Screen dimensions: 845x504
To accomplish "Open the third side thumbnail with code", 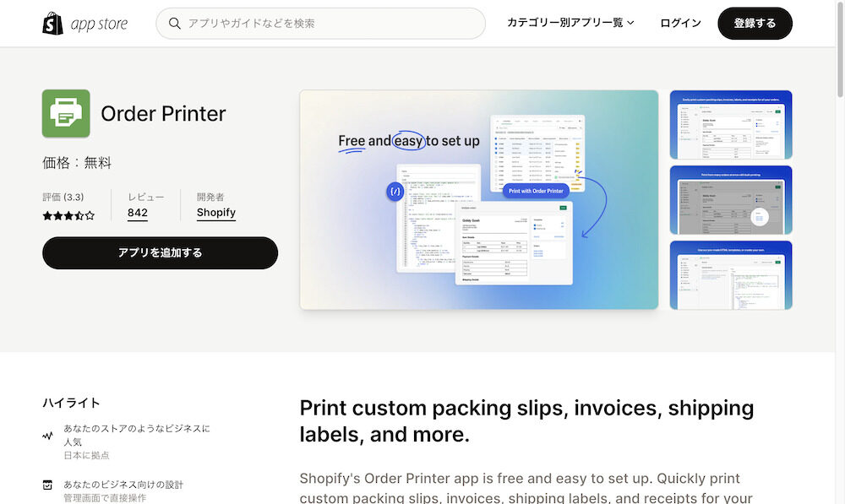I will pos(731,275).
